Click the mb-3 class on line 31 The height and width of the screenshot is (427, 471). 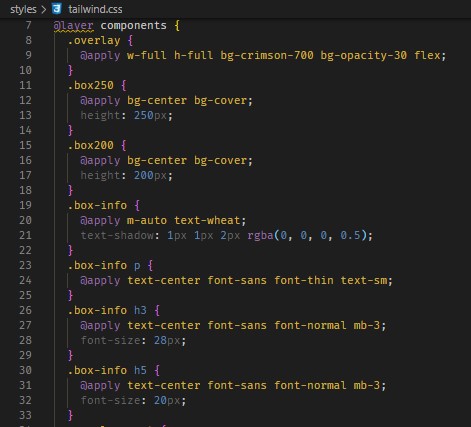(367, 385)
